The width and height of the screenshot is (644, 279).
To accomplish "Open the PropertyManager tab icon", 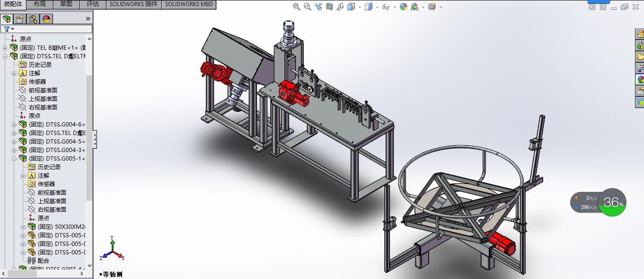I will (x=20, y=19).
